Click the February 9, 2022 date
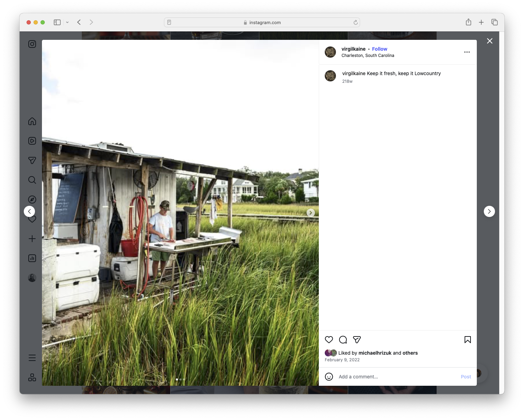The width and height of the screenshot is (524, 420). 342,360
